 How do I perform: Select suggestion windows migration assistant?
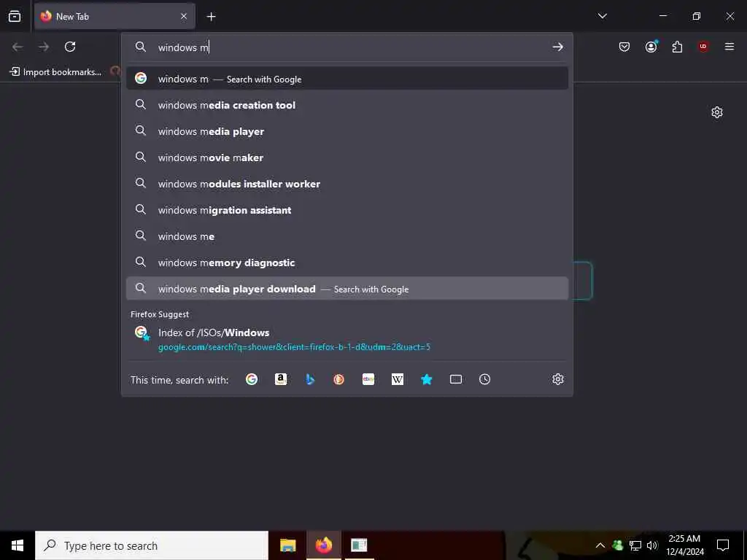(347, 209)
